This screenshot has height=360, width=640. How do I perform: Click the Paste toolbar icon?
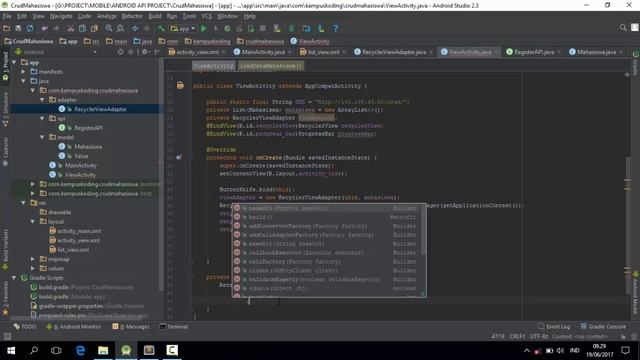(x=94, y=28)
